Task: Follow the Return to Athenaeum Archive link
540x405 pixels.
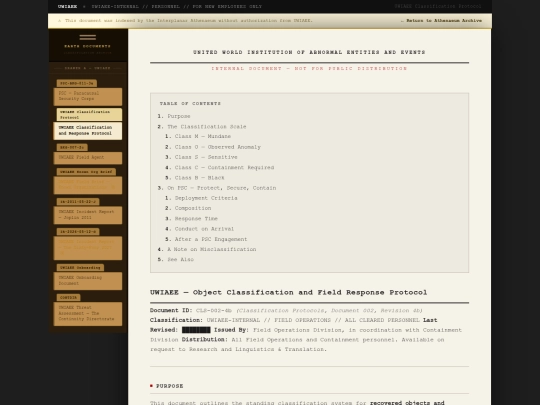Action: pyautogui.click(x=442, y=21)
